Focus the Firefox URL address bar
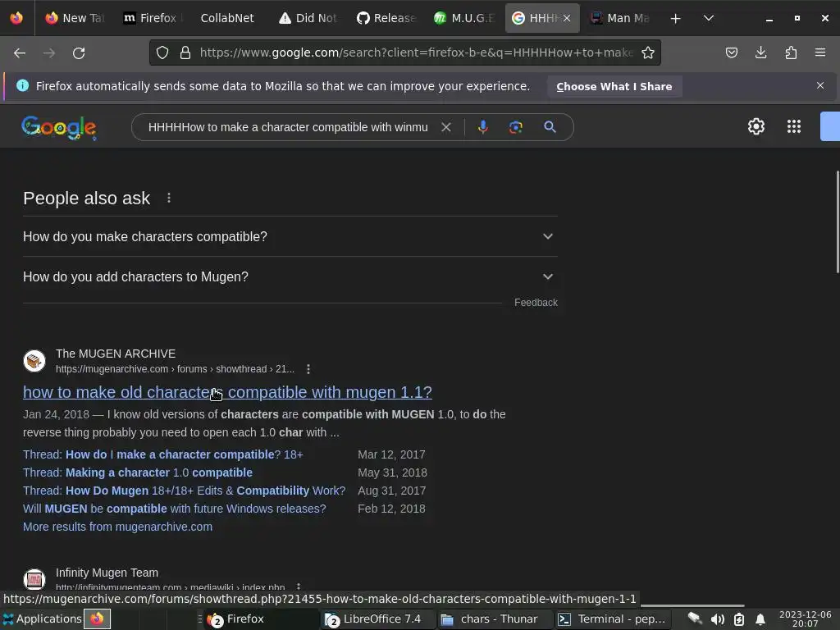Image resolution: width=840 pixels, height=630 pixels. point(416,52)
